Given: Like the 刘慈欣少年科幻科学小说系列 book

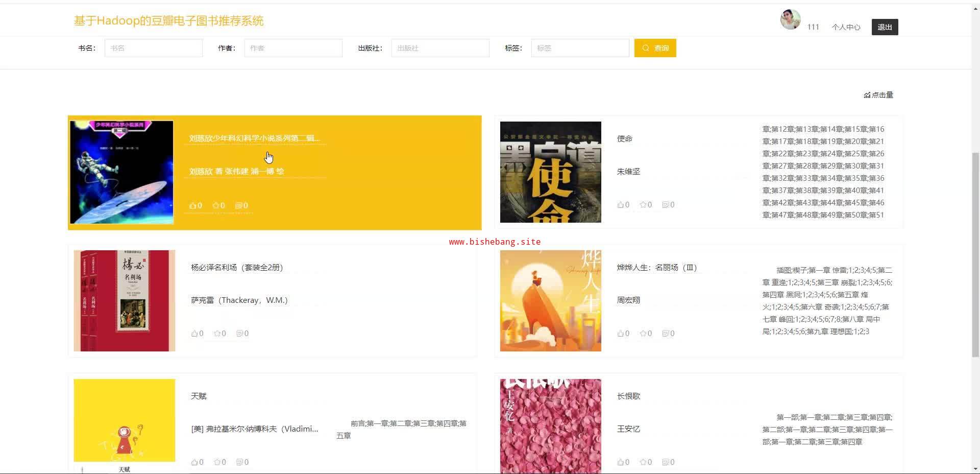Looking at the screenshot, I should (195, 205).
